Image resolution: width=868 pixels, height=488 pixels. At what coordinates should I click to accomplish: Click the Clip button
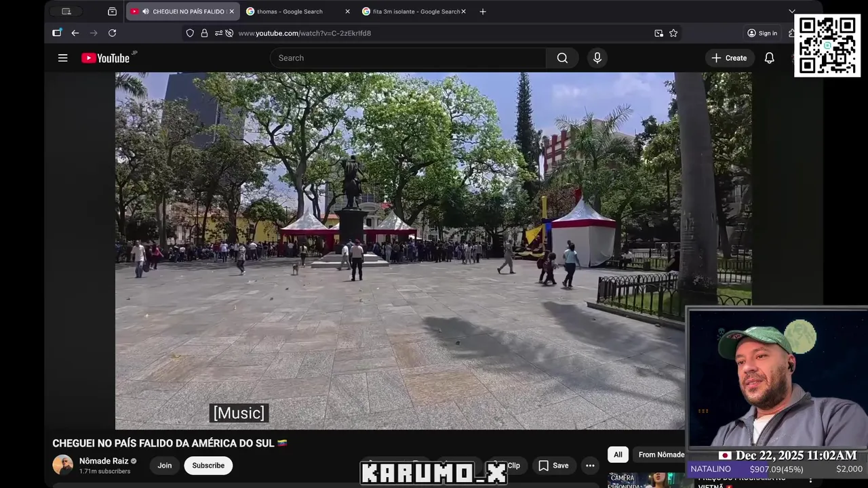click(513, 466)
